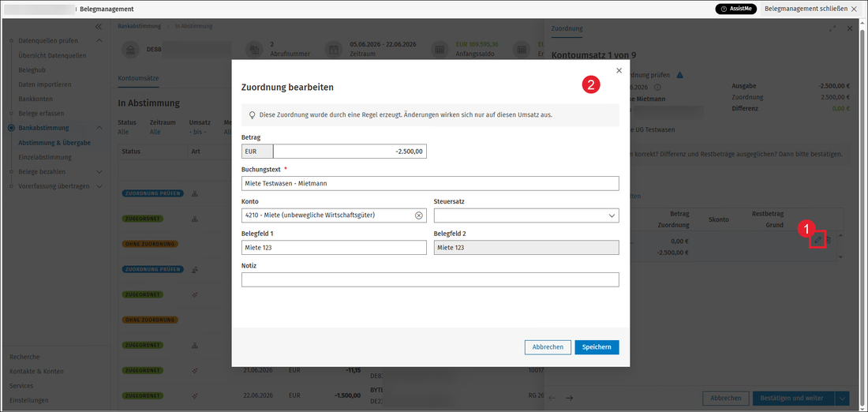Click the Notiz input field
This screenshot has height=412, width=868.
pos(430,279)
